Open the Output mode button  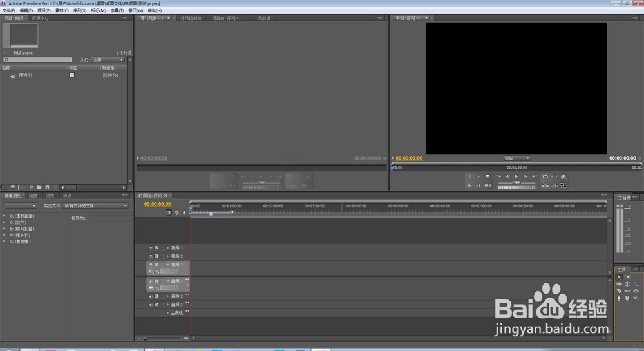click(563, 176)
